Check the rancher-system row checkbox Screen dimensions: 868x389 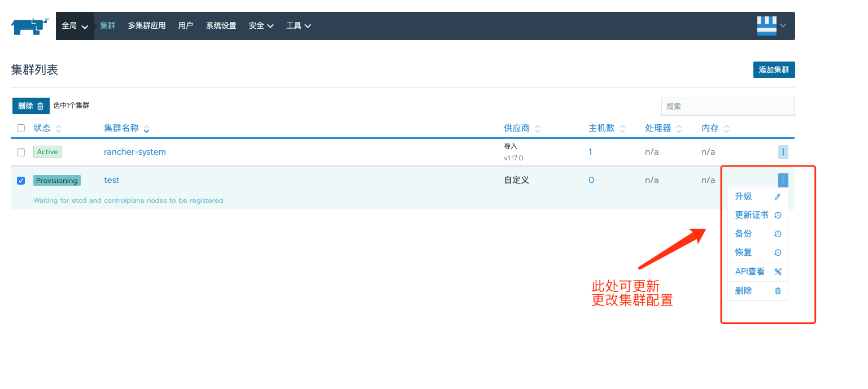[x=21, y=152]
